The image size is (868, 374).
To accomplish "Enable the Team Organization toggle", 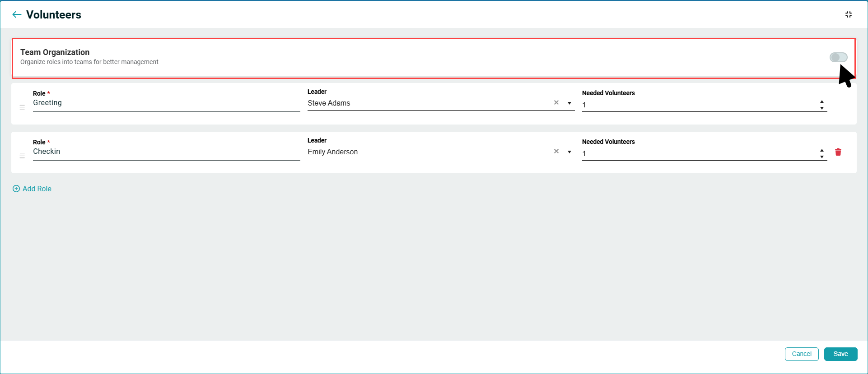I will click(x=838, y=57).
